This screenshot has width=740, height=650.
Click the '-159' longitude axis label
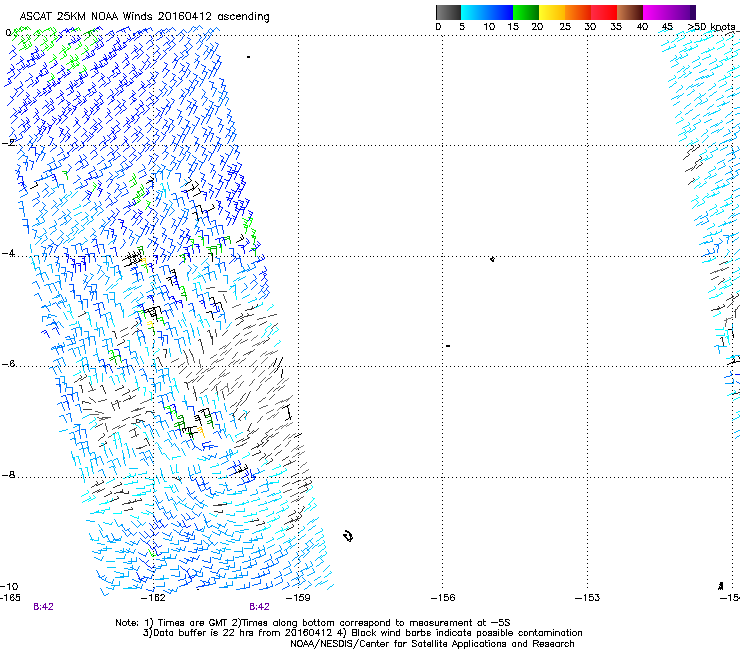298,598
